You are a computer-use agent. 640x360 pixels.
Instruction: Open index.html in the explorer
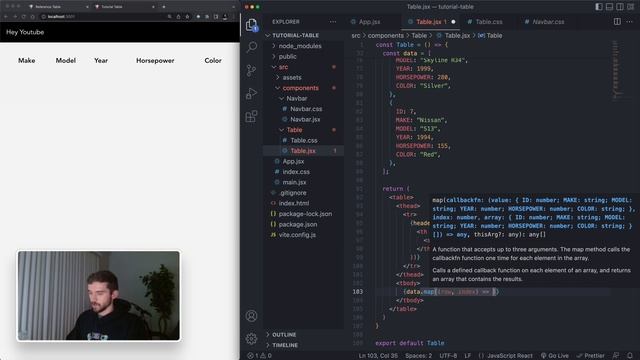293,203
